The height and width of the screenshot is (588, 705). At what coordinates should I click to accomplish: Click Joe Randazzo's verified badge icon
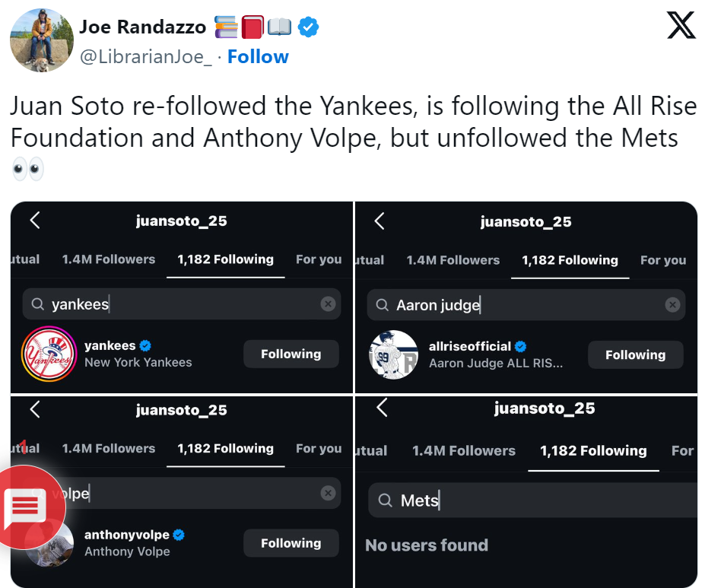coord(308,27)
